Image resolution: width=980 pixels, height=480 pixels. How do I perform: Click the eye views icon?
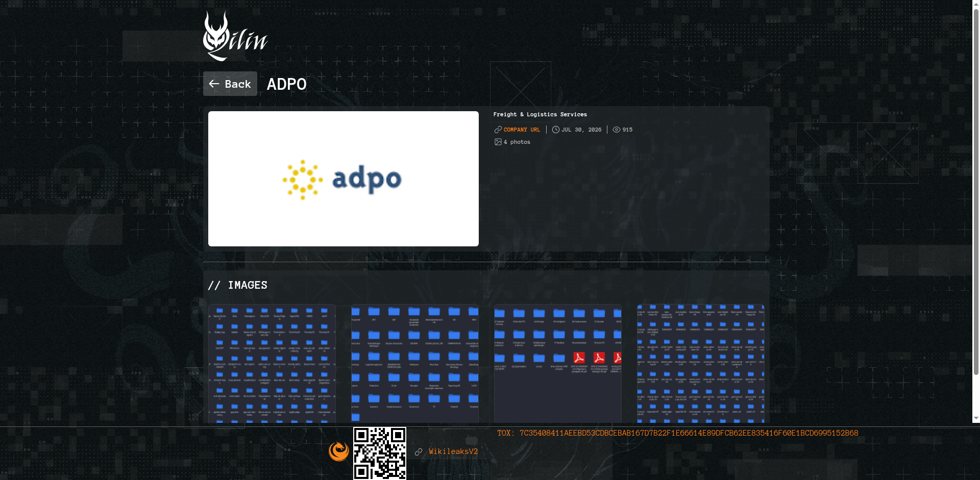[x=617, y=130]
